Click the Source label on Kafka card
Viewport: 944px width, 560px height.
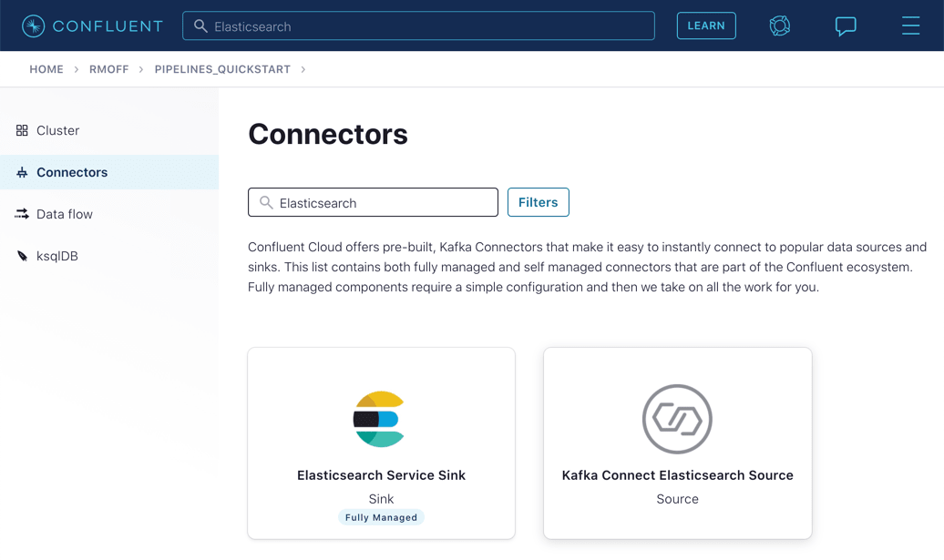(677, 499)
